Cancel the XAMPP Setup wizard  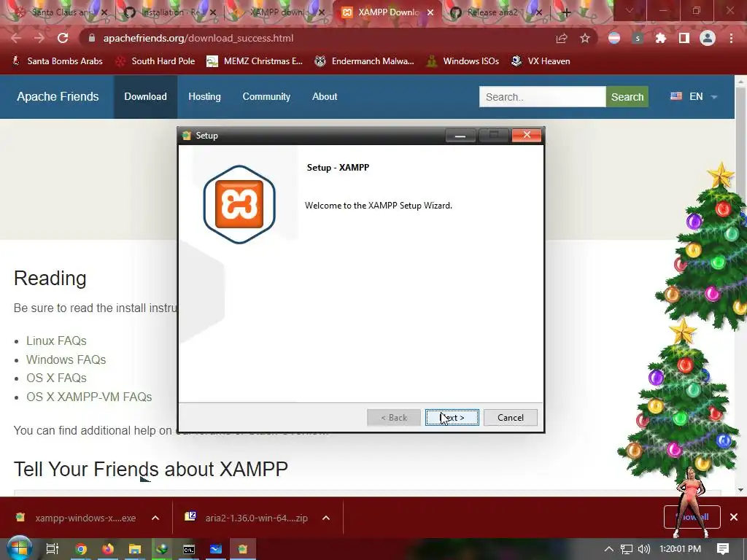pos(510,418)
